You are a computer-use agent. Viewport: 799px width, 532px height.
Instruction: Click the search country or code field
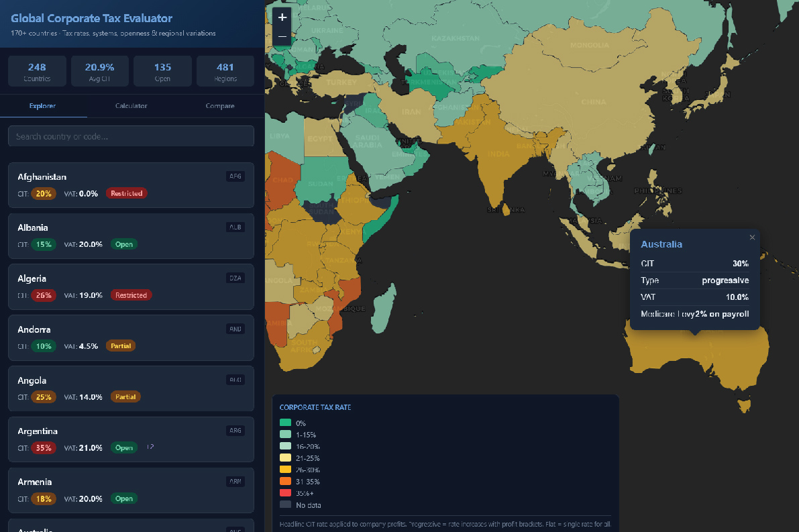tap(131, 136)
